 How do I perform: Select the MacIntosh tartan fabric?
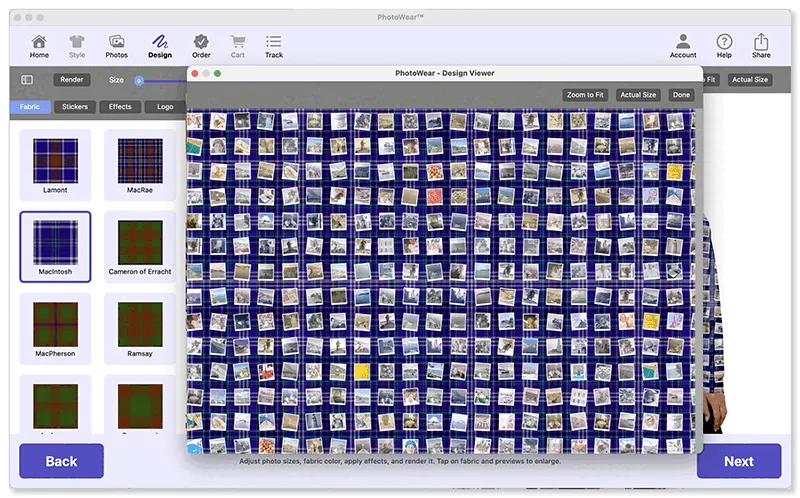pyautogui.click(x=55, y=247)
